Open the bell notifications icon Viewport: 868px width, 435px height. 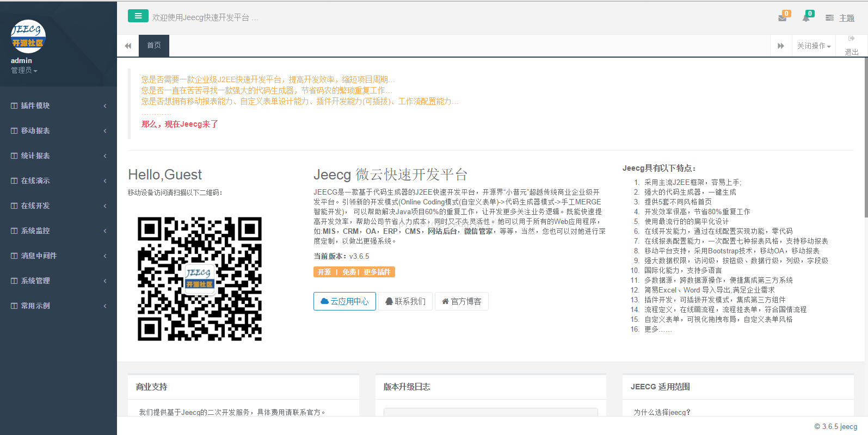pyautogui.click(x=806, y=18)
